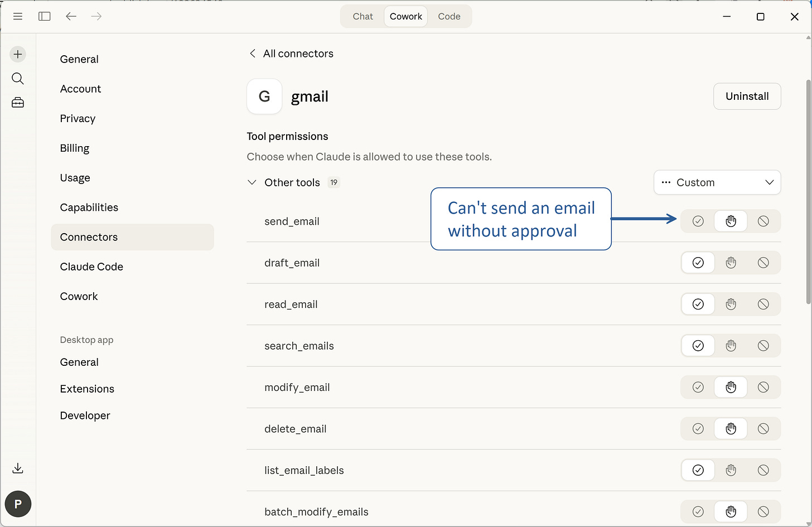Go back to All connectors

pyautogui.click(x=291, y=53)
